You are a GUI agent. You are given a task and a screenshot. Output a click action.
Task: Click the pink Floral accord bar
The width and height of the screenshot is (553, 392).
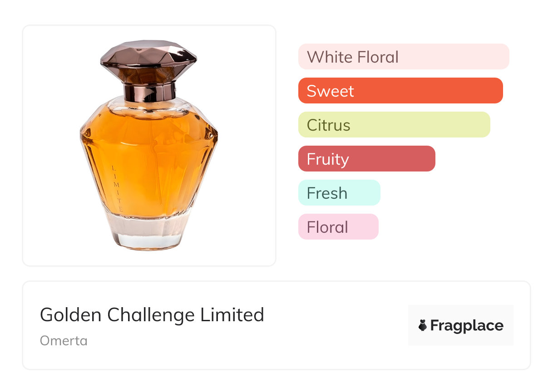[338, 227]
